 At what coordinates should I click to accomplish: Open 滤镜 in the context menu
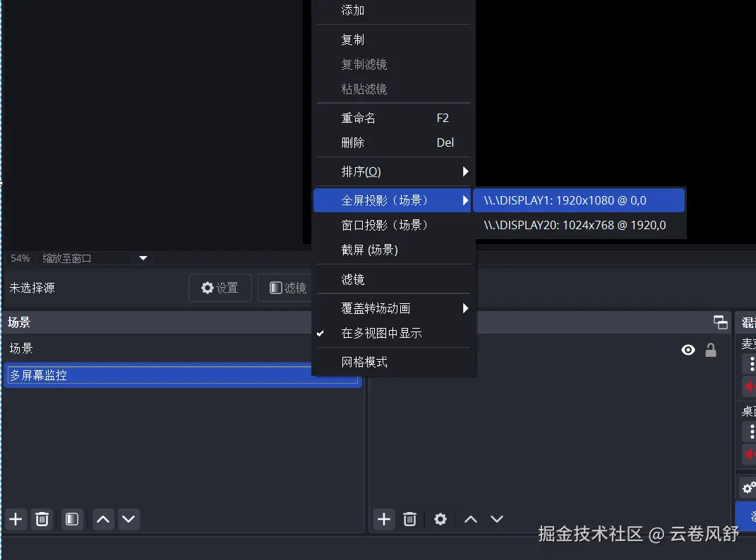point(393,279)
